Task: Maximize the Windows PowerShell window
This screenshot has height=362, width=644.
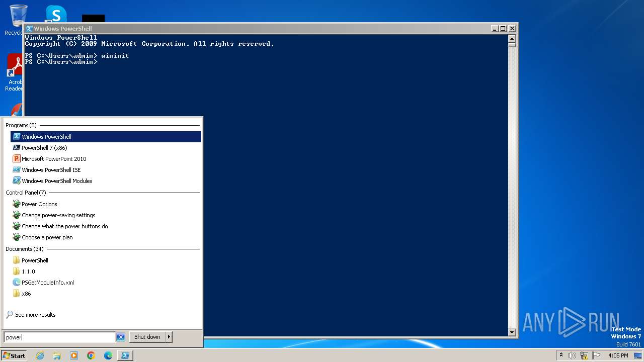Action: (503, 29)
